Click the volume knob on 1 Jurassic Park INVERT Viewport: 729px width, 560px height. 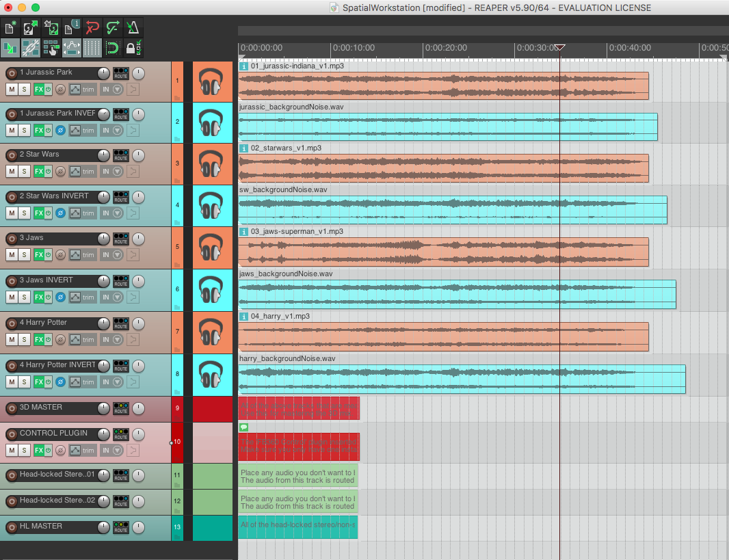tap(103, 114)
